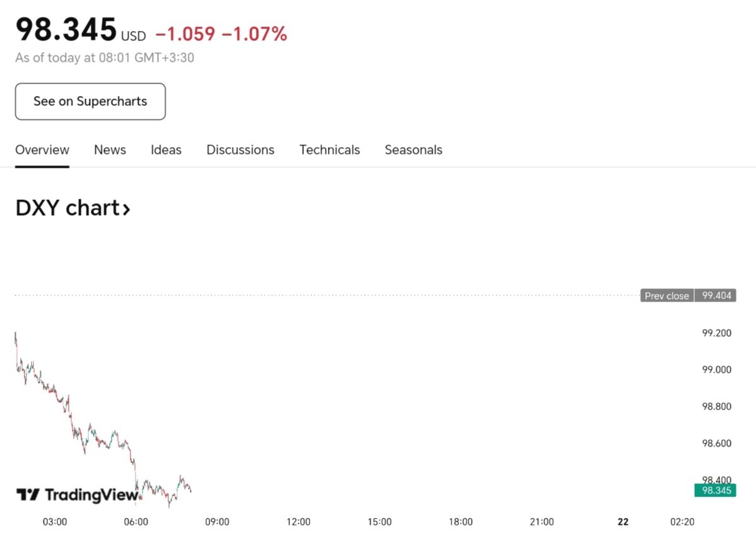This screenshot has height=542, width=756.
Task: Click the See on Supercharts button
Action: pos(90,102)
